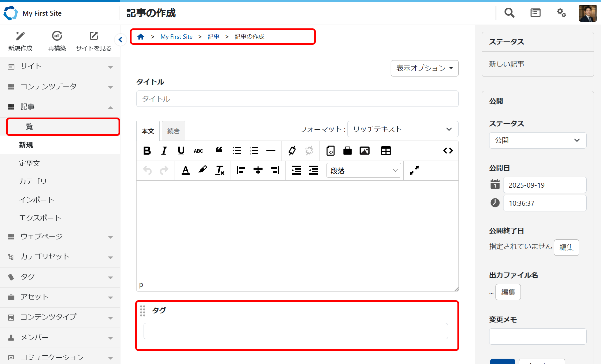This screenshot has width=601, height=364.
Task: Click the insert image icon
Action: tap(364, 151)
